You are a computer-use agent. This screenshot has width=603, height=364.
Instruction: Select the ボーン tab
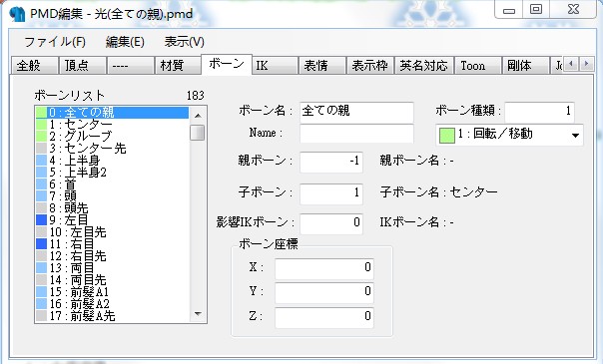tap(227, 64)
